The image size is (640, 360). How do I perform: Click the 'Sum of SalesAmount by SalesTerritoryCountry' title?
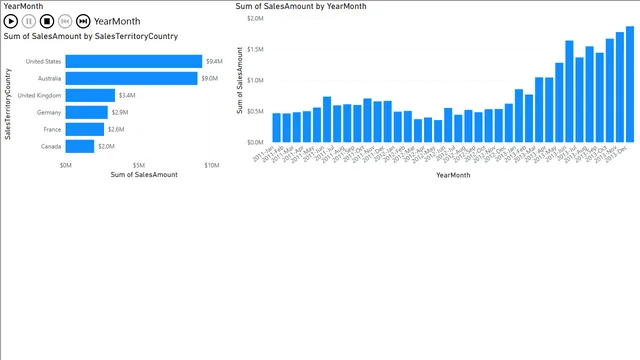click(x=91, y=36)
